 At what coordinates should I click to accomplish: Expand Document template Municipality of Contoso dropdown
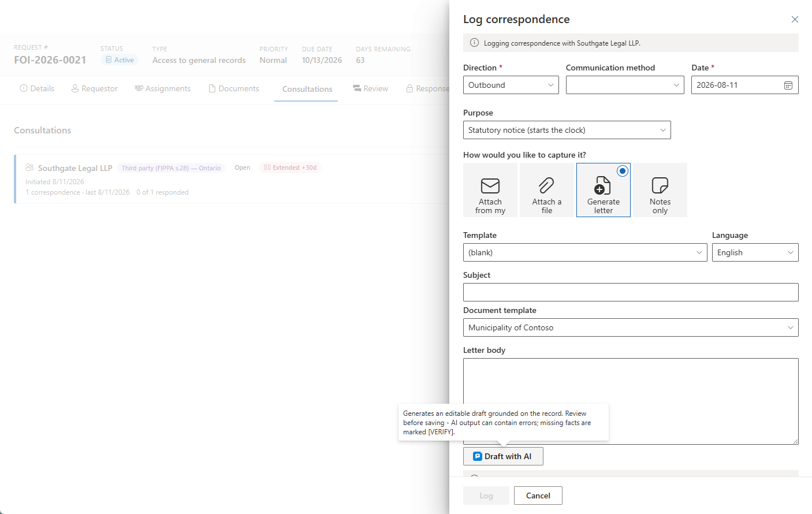tap(631, 327)
